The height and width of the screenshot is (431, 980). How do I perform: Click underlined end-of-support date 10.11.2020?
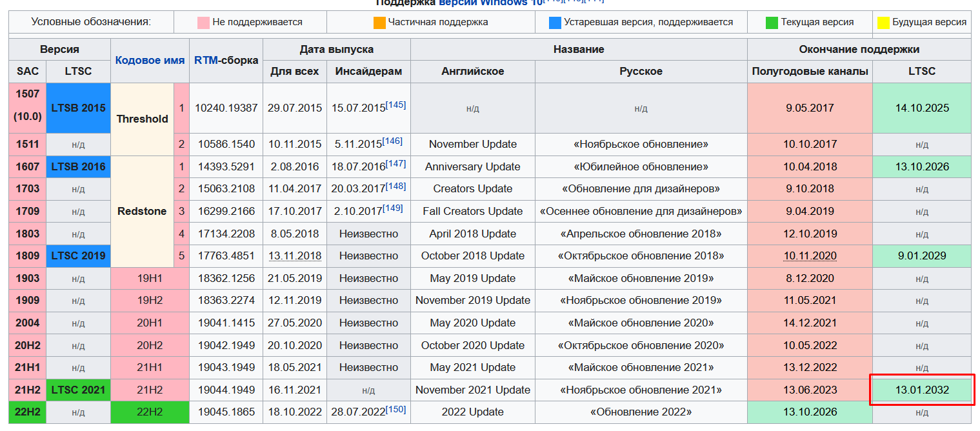point(810,256)
